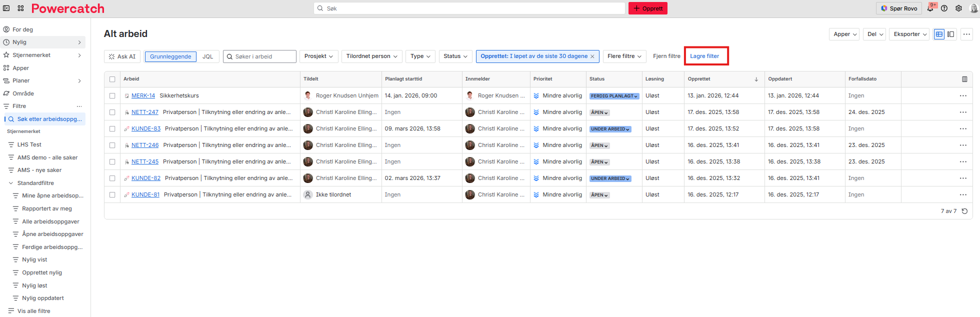Click the column configuration icon in table header
980x317 pixels.
(x=964, y=79)
